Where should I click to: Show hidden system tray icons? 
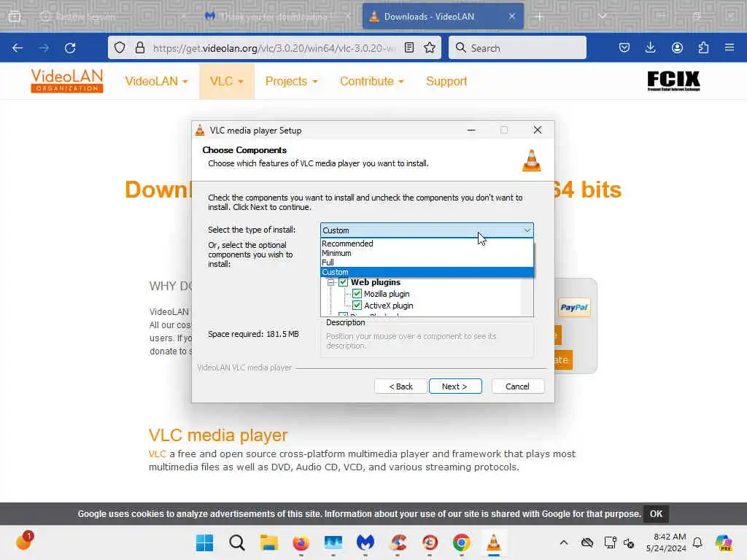tap(564, 542)
